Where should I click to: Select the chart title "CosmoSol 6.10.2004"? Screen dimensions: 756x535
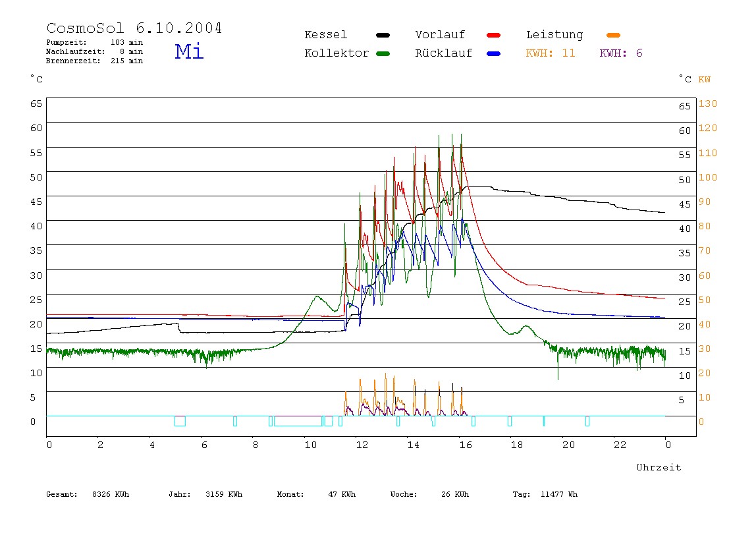click(134, 28)
